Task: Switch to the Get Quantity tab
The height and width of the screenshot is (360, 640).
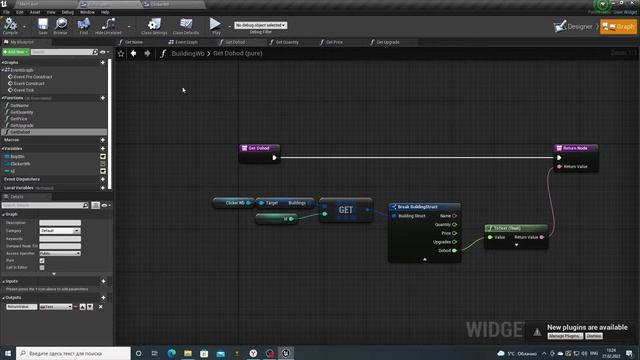Action: tap(287, 42)
